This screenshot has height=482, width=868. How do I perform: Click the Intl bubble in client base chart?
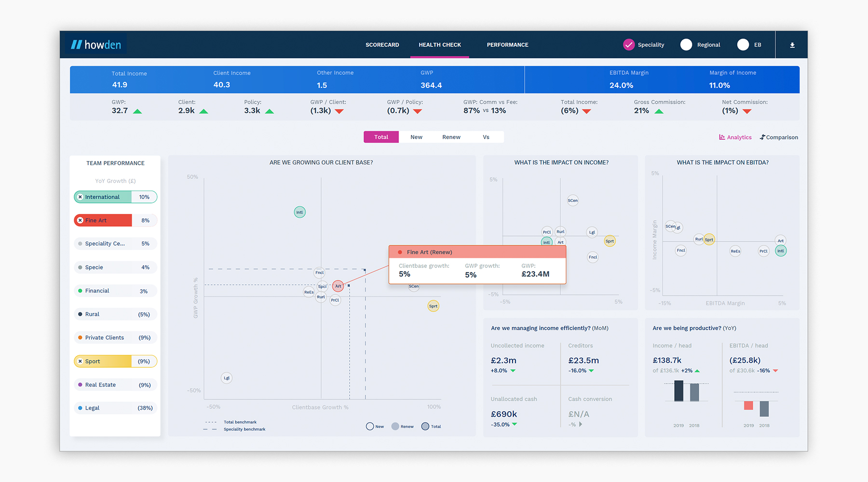click(x=300, y=212)
